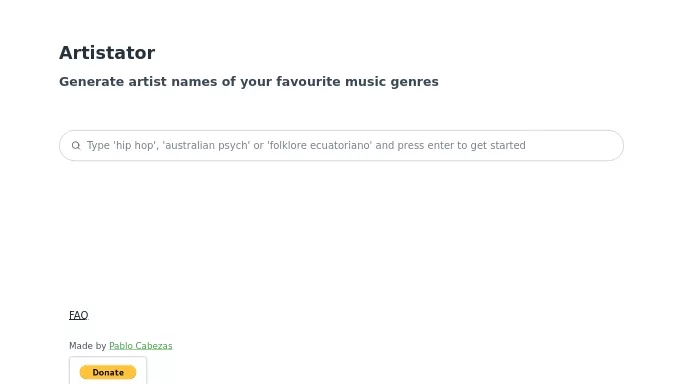Select the Artistator page title
The image size is (683, 384).
coord(107,53)
